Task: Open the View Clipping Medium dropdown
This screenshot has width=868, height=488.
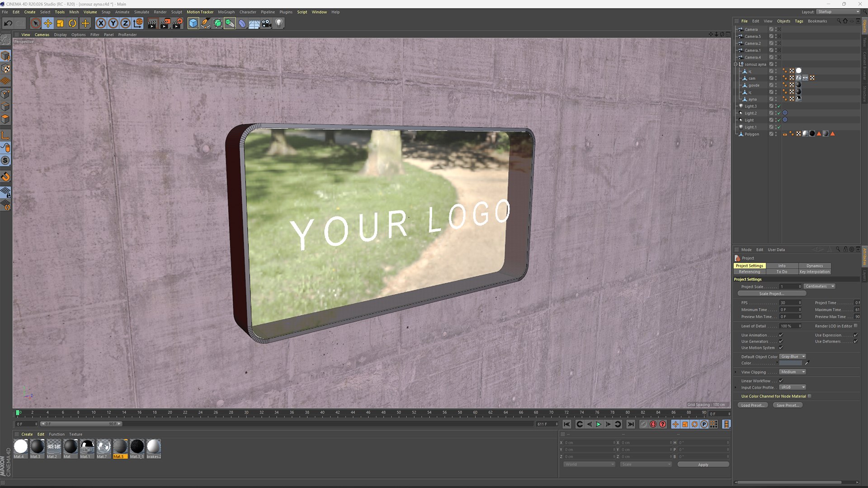Action: coord(793,372)
